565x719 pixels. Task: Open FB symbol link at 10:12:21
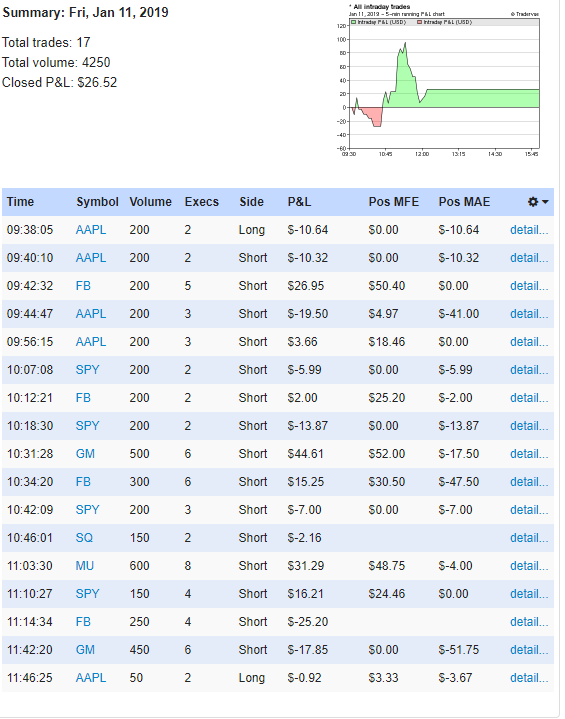83,398
